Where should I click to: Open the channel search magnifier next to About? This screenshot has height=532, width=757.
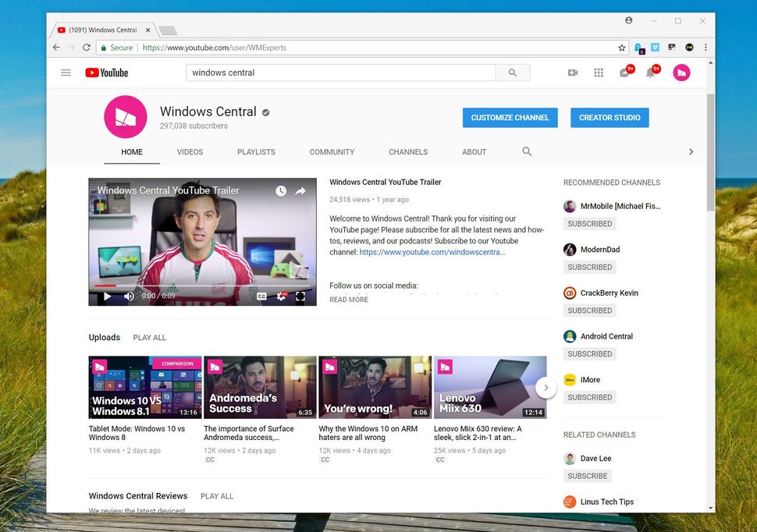pyautogui.click(x=527, y=152)
